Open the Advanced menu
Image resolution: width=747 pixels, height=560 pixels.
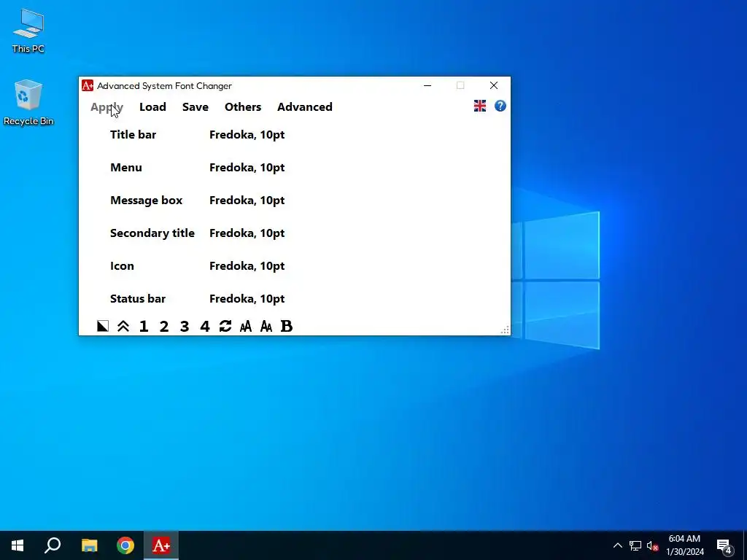click(x=305, y=106)
